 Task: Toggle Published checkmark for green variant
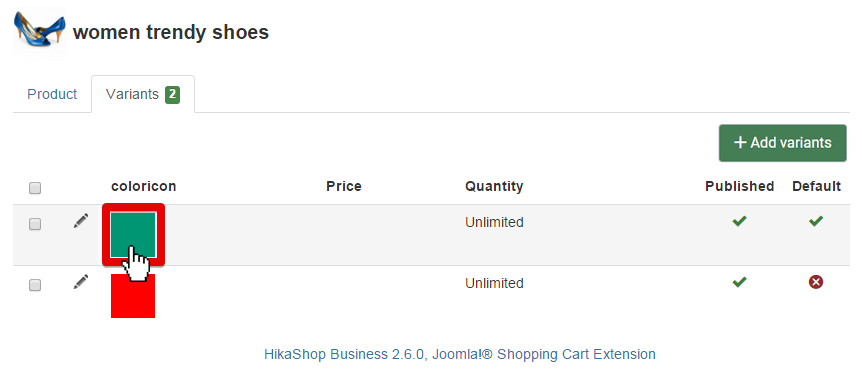(x=739, y=221)
